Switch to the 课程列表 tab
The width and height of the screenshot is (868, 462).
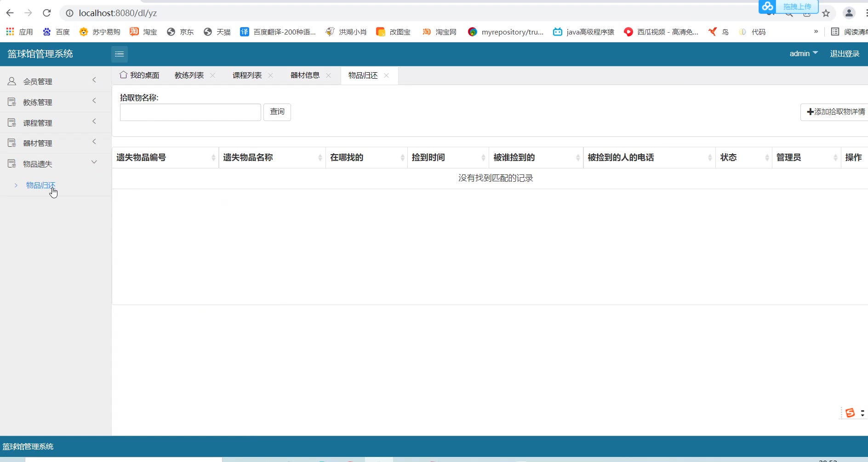[x=247, y=75]
